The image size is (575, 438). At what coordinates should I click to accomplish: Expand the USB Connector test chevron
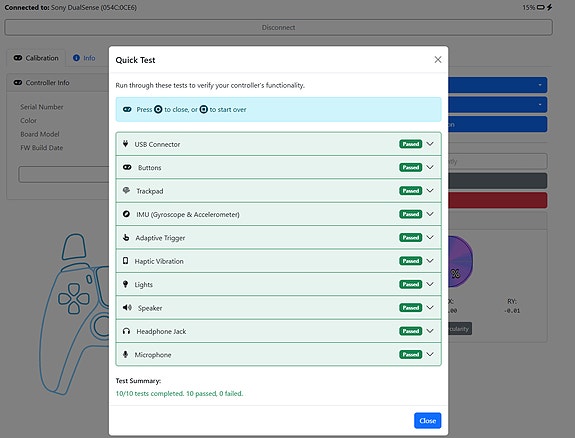(x=430, y=144)
